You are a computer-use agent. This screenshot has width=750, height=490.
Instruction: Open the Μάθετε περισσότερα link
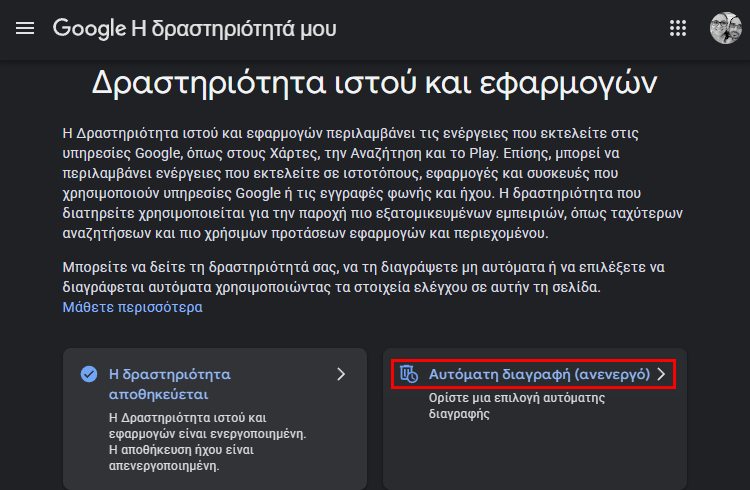[x=132, y=307]
